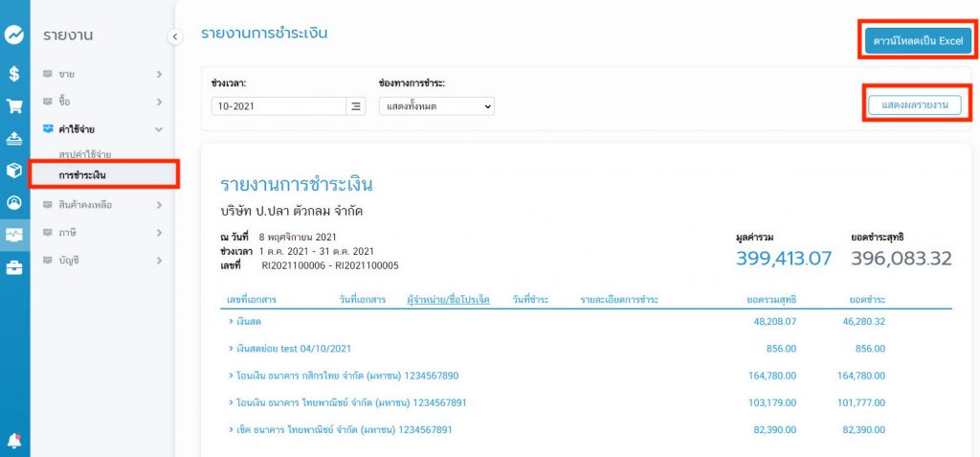Sort by ผู้จำหน่าย/ชื่อโปรเจ็ค column link
The width and height of the screenshot is (980, 457).
tap(448, 300)
